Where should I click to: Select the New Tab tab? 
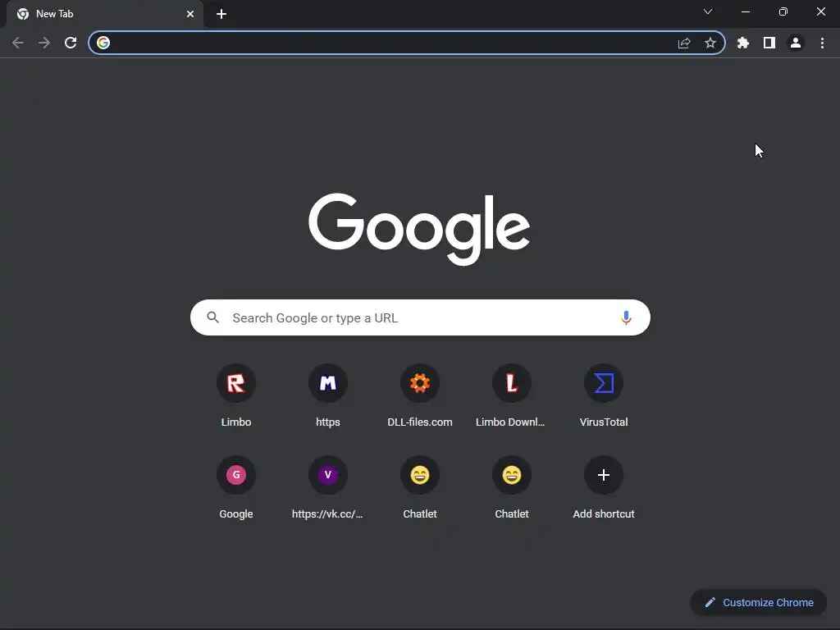(x=104, y=14)
